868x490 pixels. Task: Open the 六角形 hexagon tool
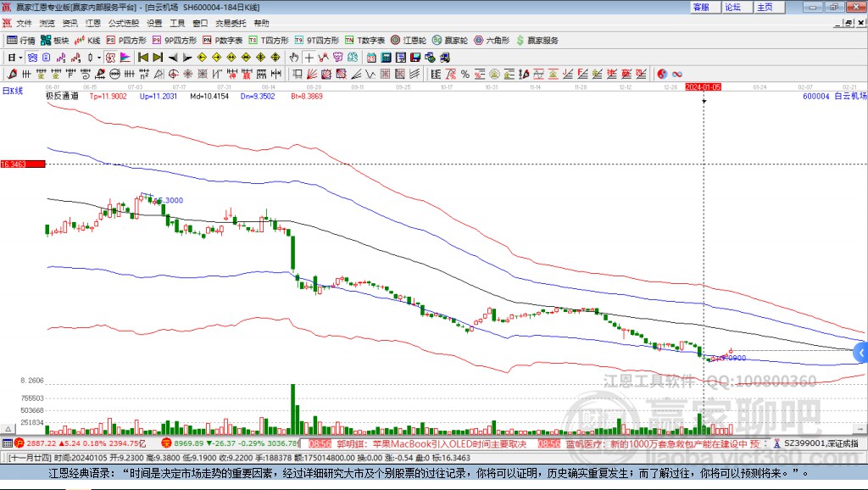click(x=492, y=40)
